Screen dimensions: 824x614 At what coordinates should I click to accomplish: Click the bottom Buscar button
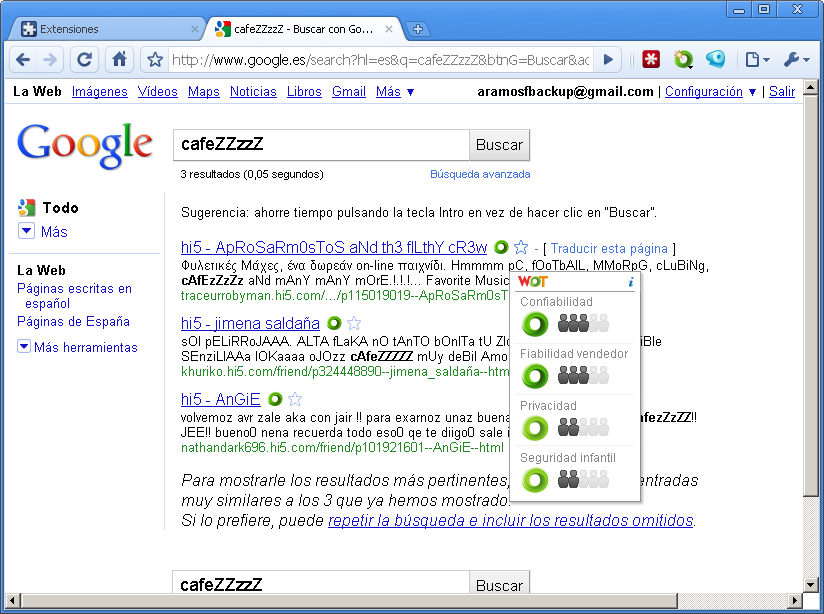(499, 582)
